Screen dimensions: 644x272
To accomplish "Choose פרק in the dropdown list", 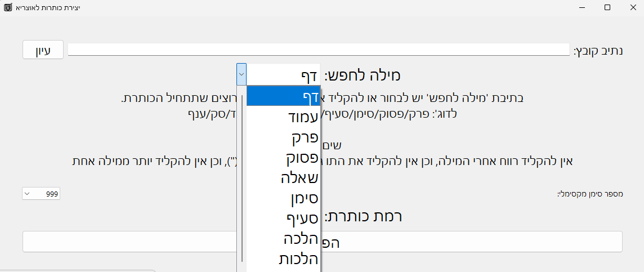I will 283,137.
